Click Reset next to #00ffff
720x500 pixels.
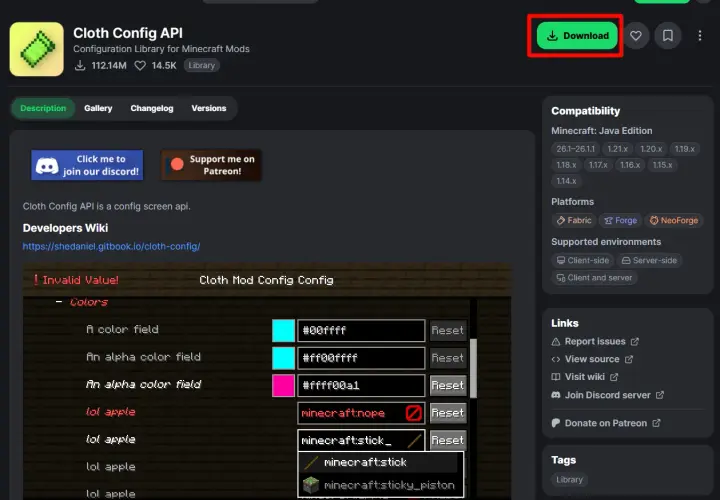(x=448, y=331)
